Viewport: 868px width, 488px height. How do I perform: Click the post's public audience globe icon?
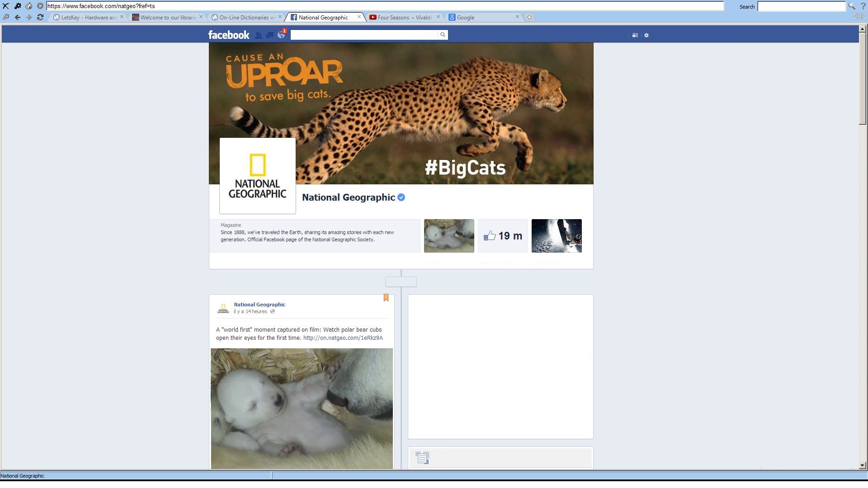[273, 311]
